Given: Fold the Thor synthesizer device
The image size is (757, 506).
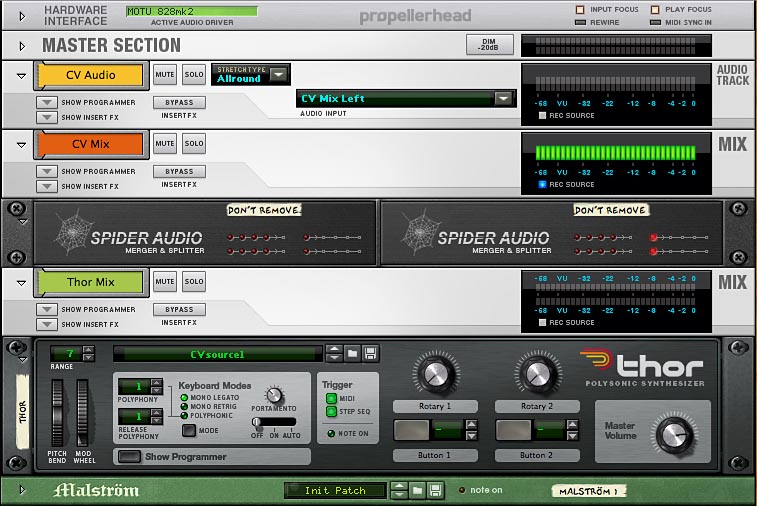Looking at the screenshot, I should (x=23, y=360).
